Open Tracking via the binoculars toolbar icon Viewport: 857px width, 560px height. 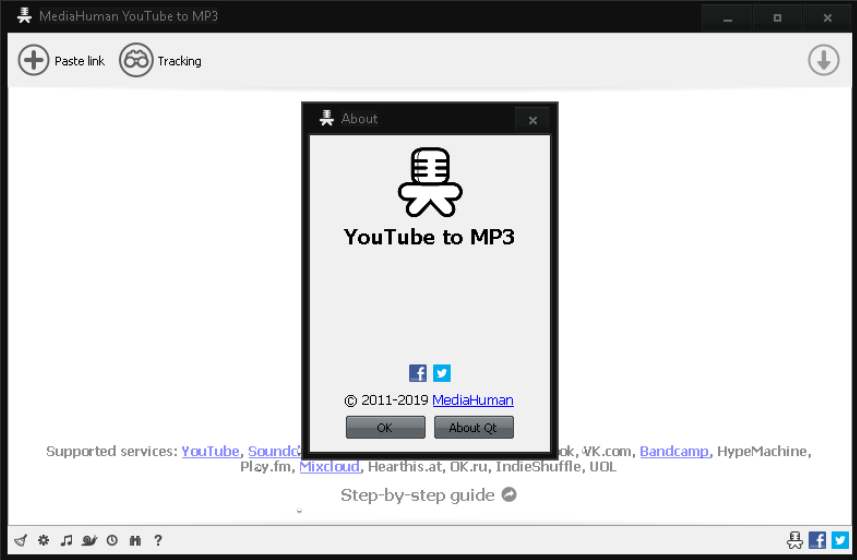click(136, 60)
